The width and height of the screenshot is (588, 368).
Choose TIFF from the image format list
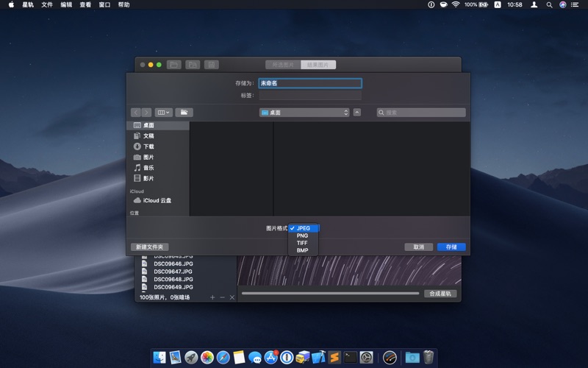(302, 243)
